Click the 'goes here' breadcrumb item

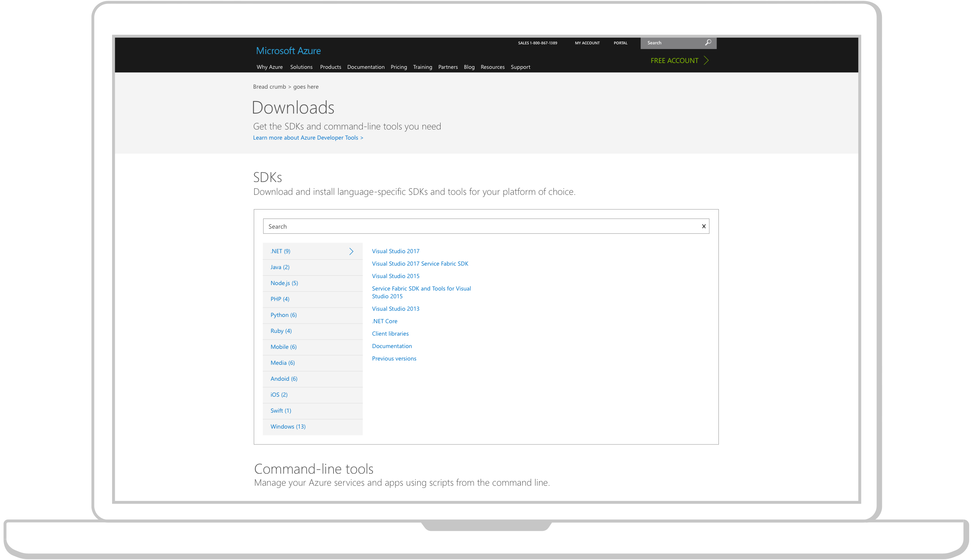[x=306, y=87]
